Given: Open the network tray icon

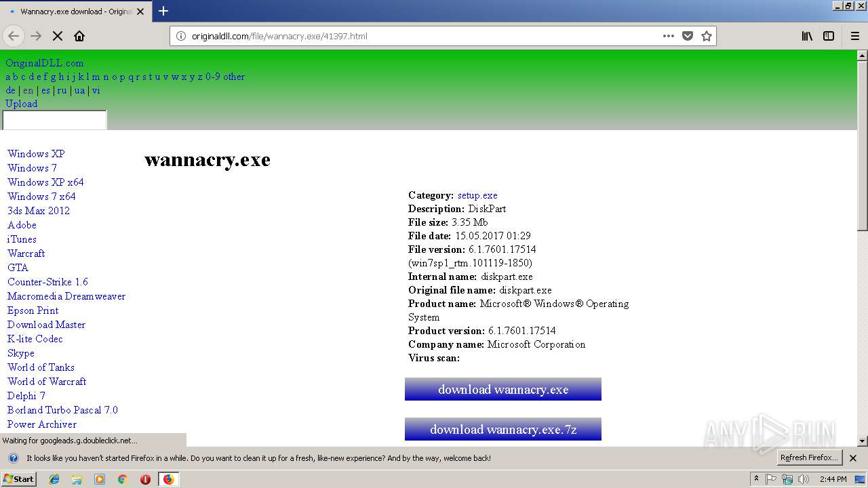Looking at the screenshot, I should point(787,479).
